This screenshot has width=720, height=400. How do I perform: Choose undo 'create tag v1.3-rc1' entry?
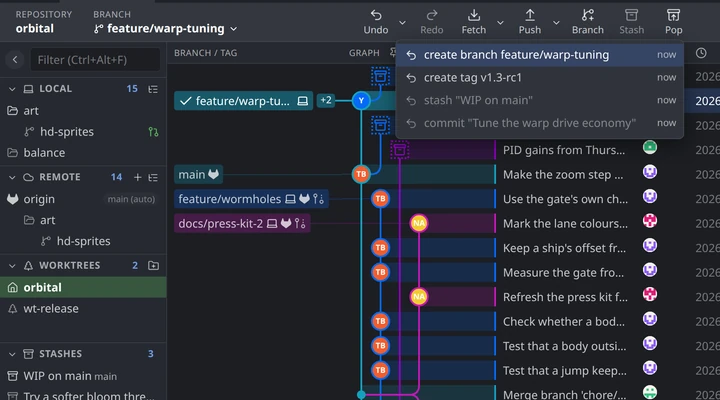tap(540, 78)
